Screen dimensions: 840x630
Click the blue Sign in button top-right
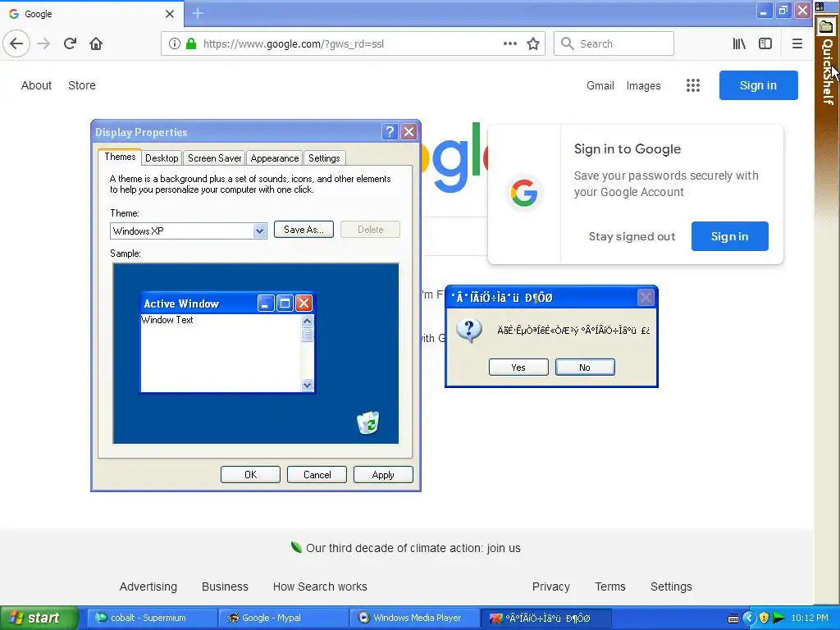click(x=758, y=85)
